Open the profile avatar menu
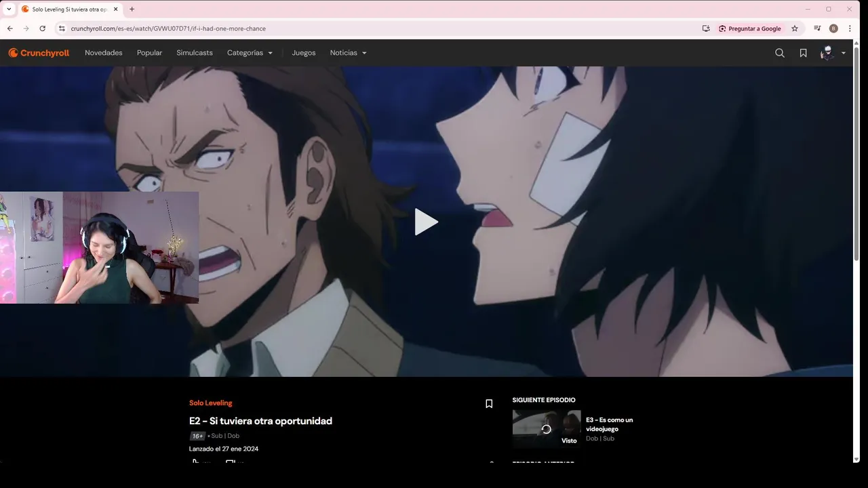This screenshot has height=488, width=868. coord(827,53)
